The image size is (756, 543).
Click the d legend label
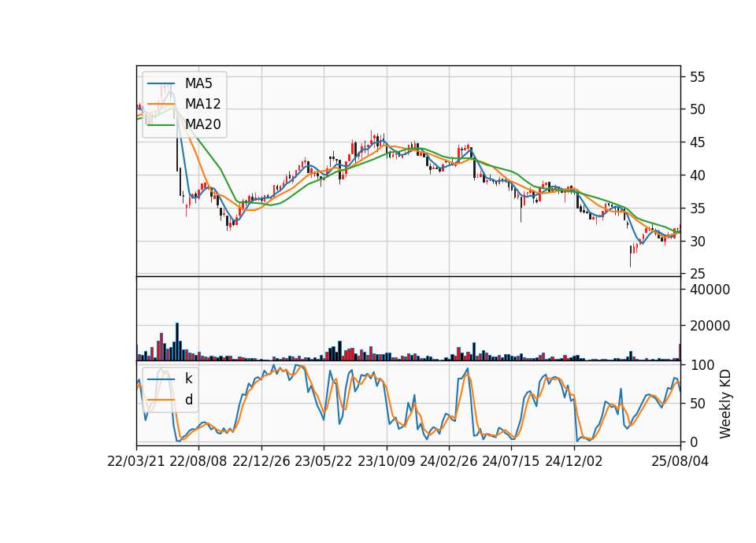(188, 400)
